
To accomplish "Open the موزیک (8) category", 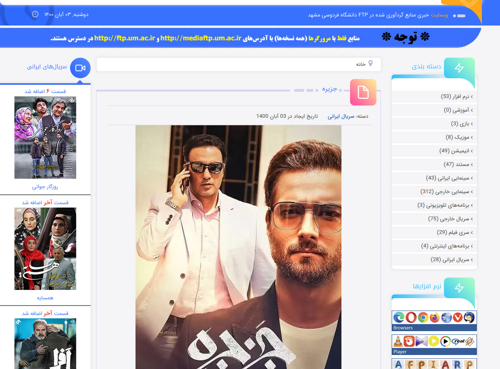I will [x=434, y=137].
